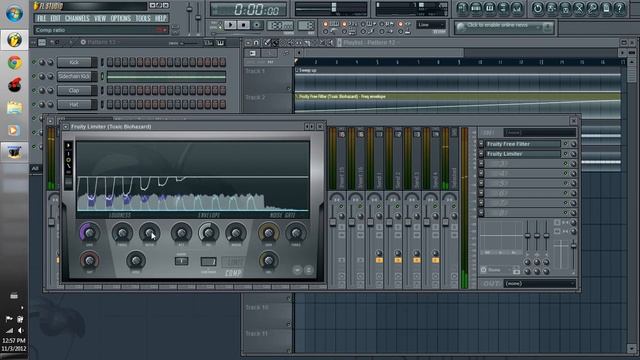Click the save project toolbar icon
The image size is (640, 360).
(551, 8)
